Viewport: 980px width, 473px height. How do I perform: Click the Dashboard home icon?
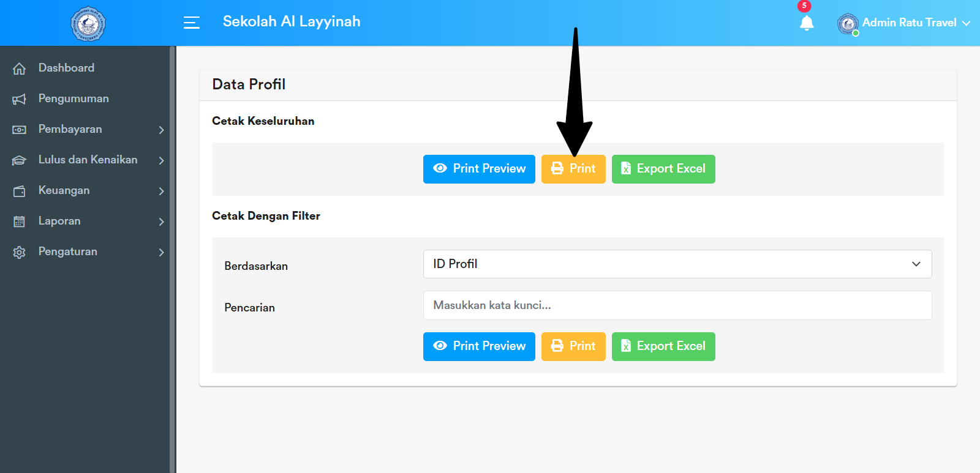point(20,69)
